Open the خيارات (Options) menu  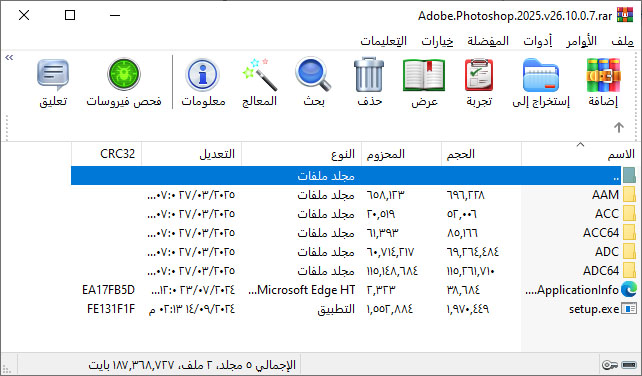click(x=437, y=41)
